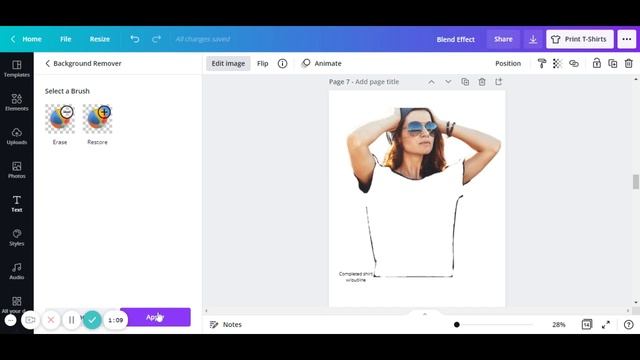Open the Resize menu

click(100, 39)
